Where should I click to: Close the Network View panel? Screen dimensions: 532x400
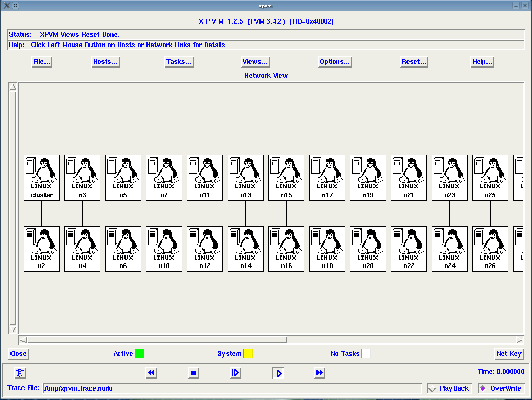coord(18,354)
